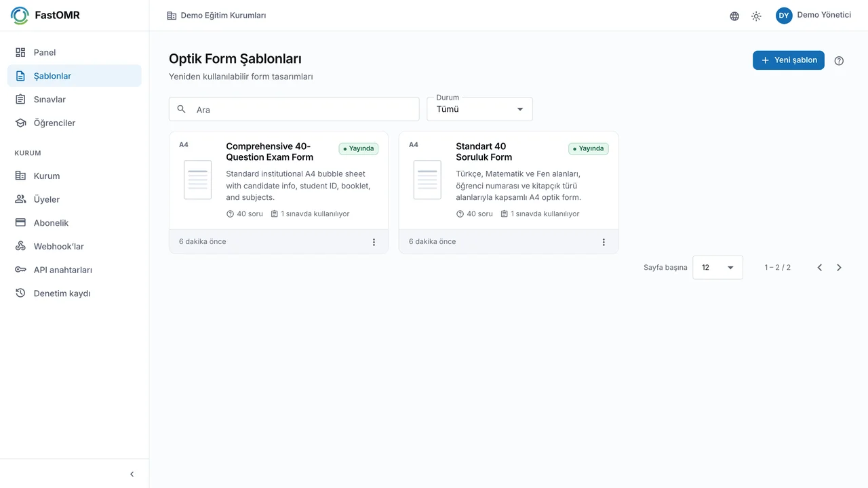
Task: Focus the Ara search field
Action: point(294,109)
